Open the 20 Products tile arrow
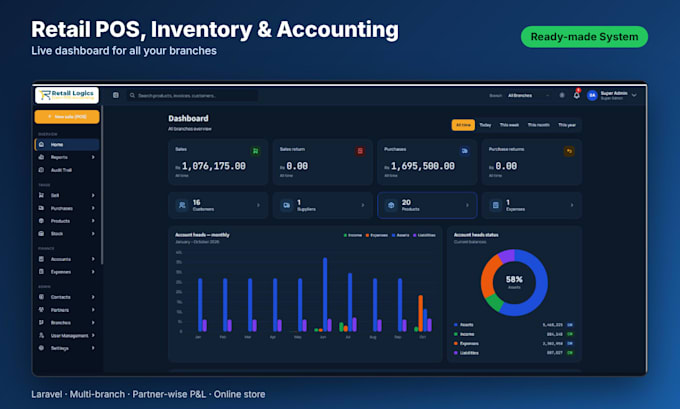680x409 pixels. coord(468,205)
